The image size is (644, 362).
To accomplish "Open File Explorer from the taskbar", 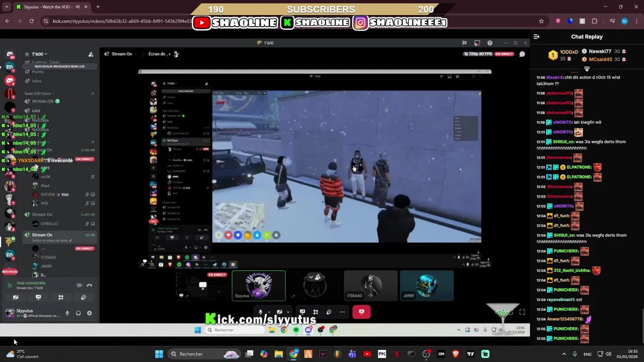I will click(279, 354).
